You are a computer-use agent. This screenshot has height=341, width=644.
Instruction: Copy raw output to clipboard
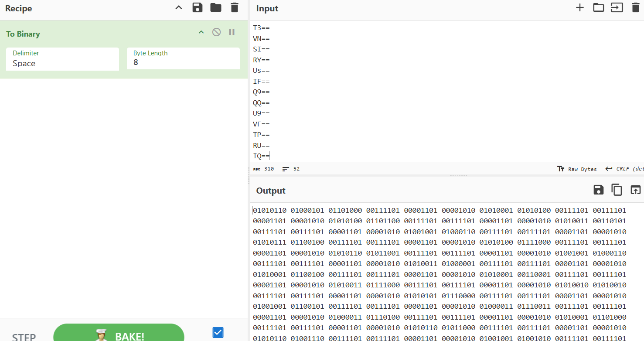coord(617,190)
